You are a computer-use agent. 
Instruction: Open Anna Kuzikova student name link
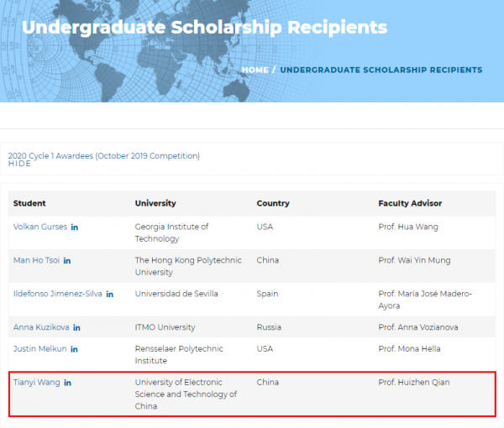(40, 327)
